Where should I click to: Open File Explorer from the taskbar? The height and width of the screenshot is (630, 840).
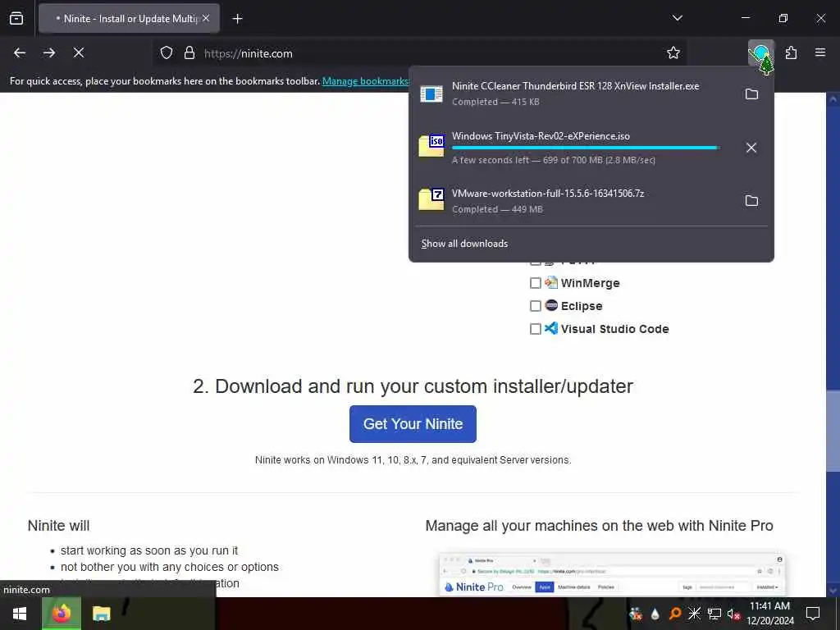(101, 614)
